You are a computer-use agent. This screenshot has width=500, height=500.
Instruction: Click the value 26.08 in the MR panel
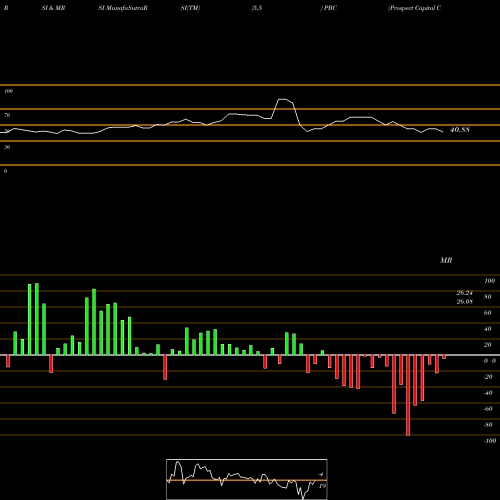point(465,301)
